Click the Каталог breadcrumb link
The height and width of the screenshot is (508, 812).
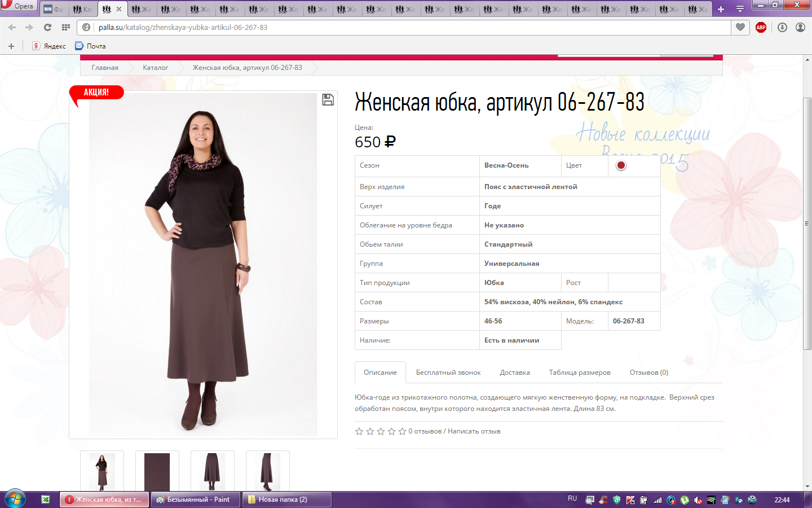155,68
